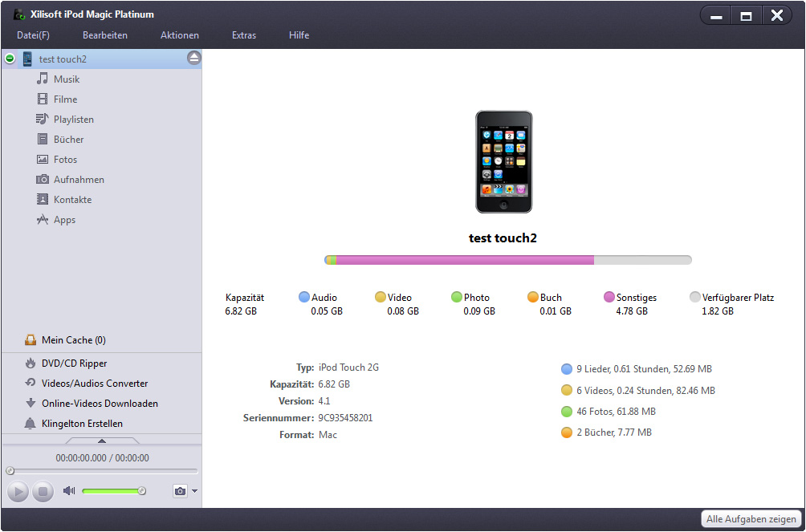Image resolution: width=806 pixels, height=532 pixels.
Task: Mute the player volume speaker icon
Action: coord(69,491)
